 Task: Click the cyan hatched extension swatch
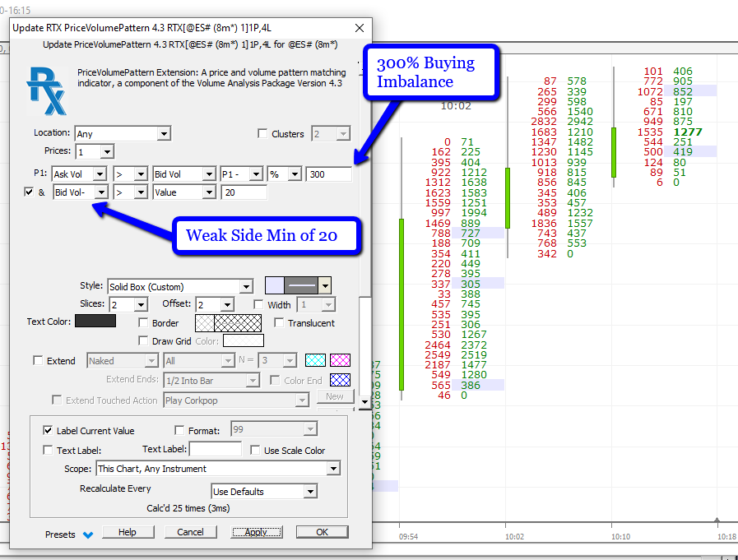(x=315, y=360)
